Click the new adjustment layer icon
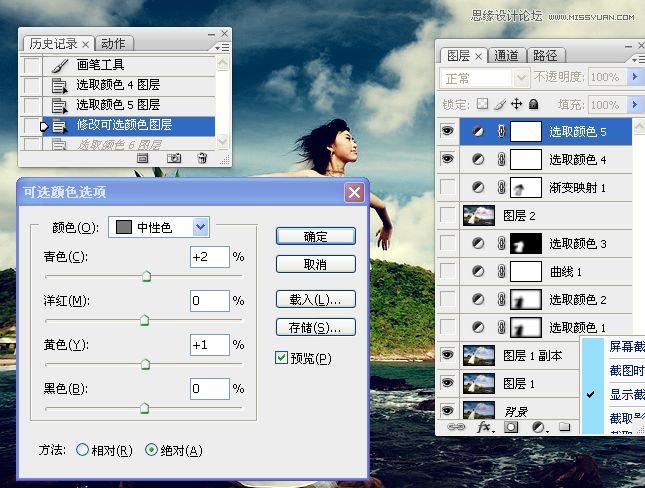This screenshot has width=645, height=488. click(x=538, y=427)
